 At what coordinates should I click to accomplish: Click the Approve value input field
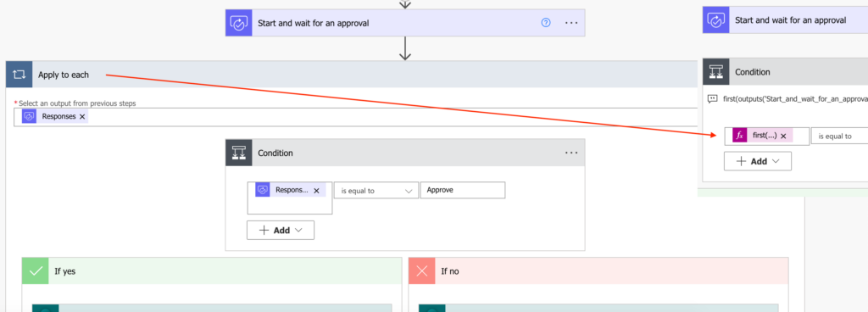[463, 190]
